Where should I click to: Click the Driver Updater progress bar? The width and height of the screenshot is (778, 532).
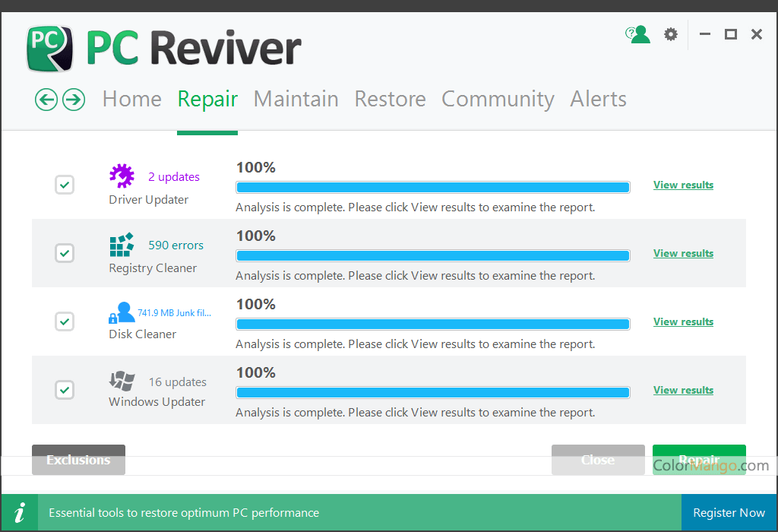(x=432, y=188)
